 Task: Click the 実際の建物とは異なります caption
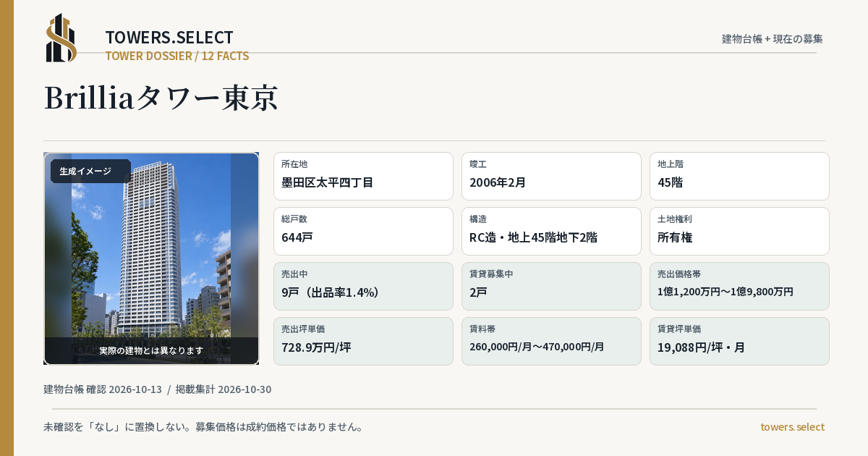click(x=151, y=350)
